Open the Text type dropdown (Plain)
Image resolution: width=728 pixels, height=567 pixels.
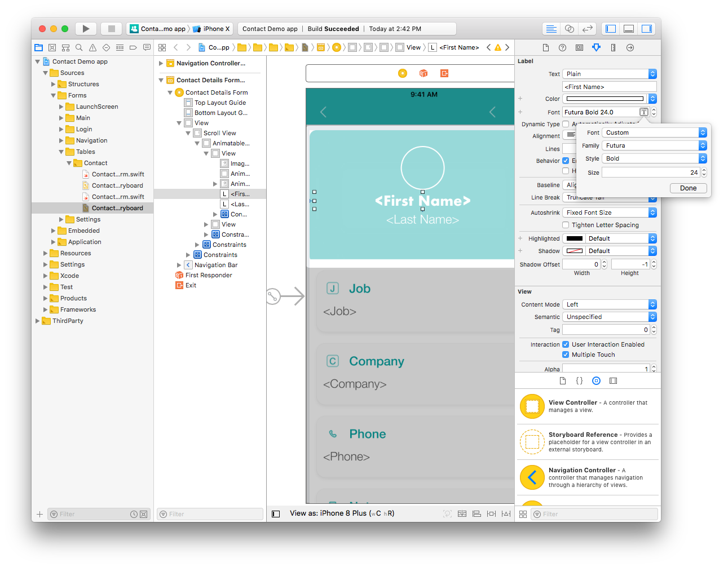[x=610, y=74]
